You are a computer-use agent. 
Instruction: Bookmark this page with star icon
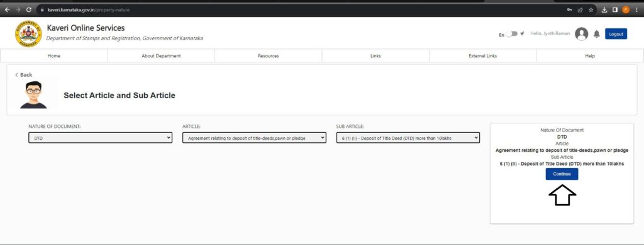(591, 10)
